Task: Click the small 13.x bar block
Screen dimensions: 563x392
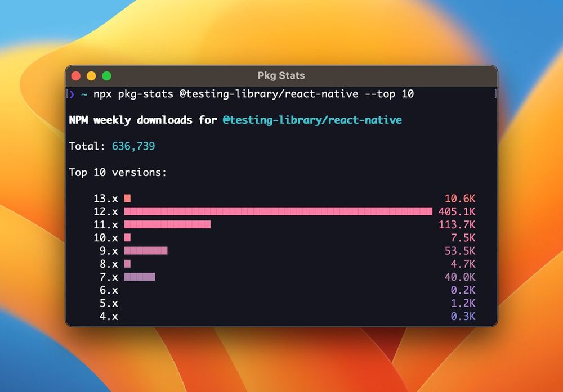Action: tap(127, 199)
